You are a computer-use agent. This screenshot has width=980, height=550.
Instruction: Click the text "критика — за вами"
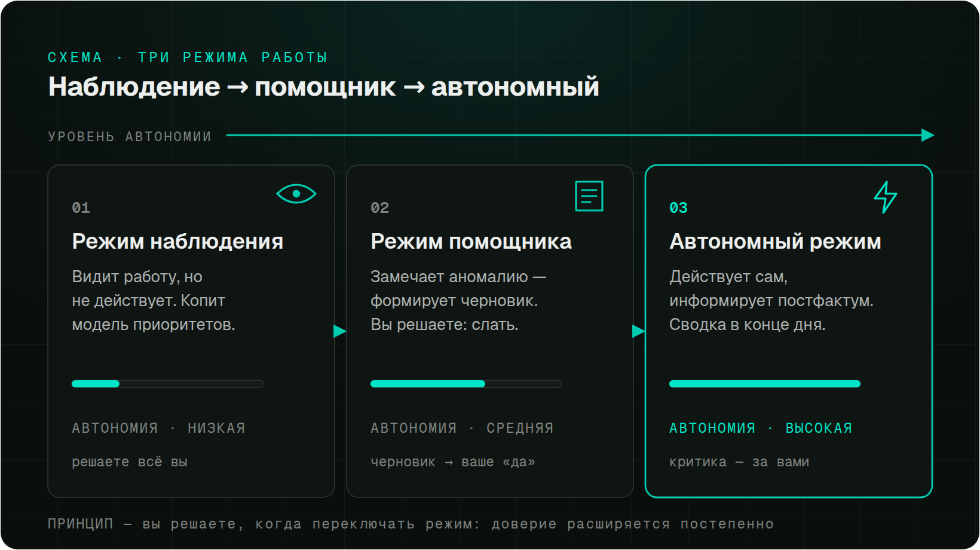click(x=739, y=462)
